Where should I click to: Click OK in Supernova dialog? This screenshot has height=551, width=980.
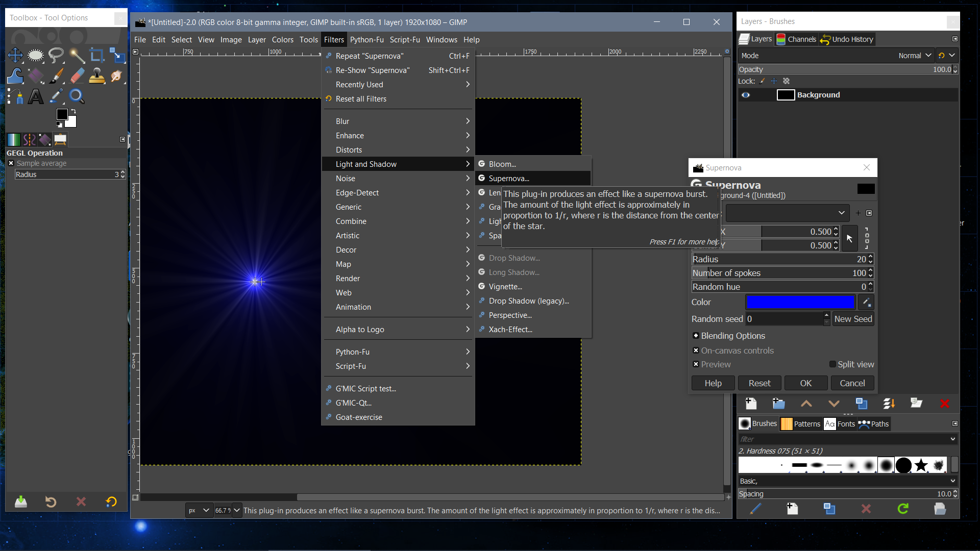(806, 383)
